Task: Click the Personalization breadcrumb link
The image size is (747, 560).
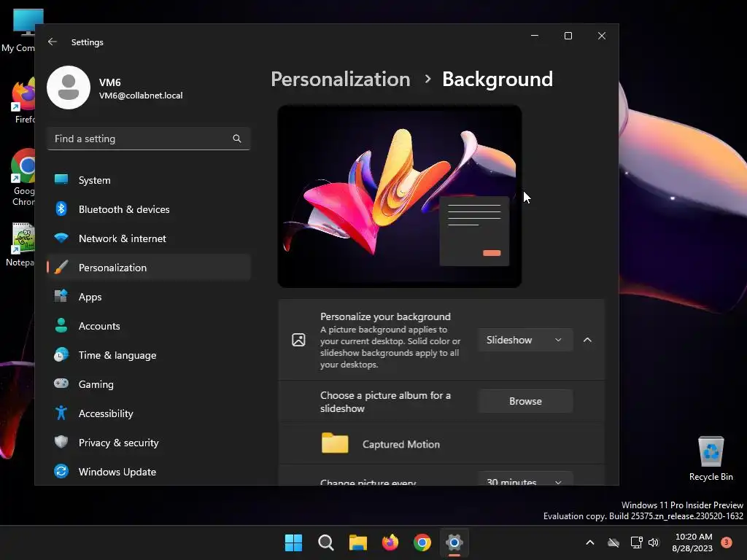Action: [x=341, y=79]
